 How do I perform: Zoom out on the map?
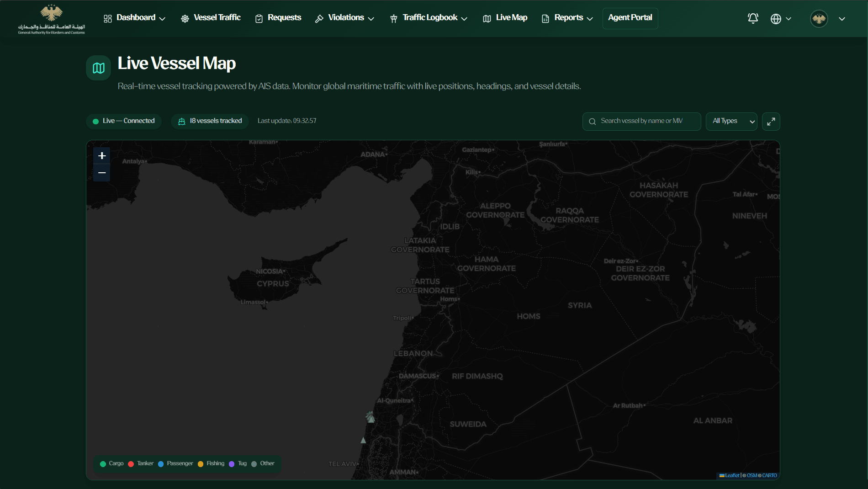click(102, 173)
